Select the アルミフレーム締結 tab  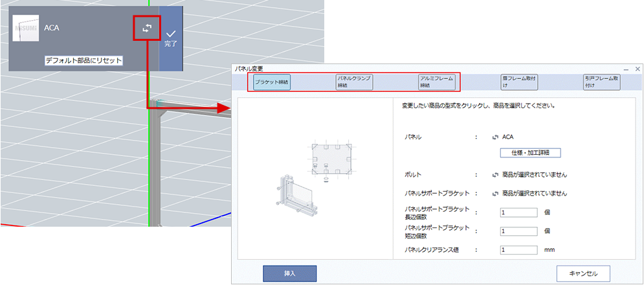[437, 82]
